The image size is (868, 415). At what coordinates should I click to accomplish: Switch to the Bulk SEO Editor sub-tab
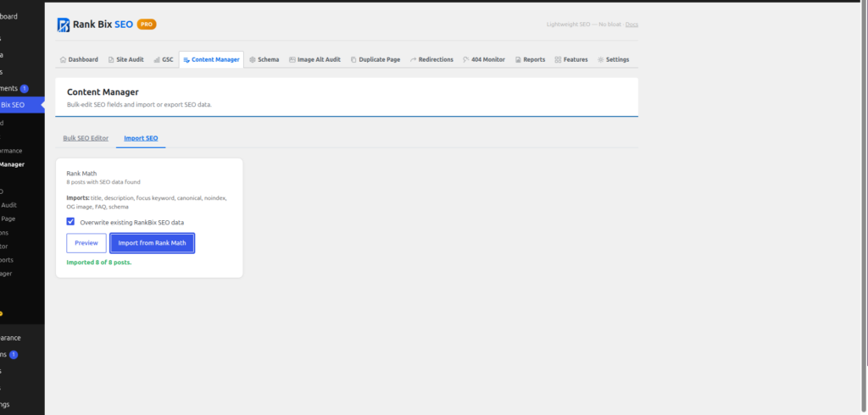(x=86, y=138)
